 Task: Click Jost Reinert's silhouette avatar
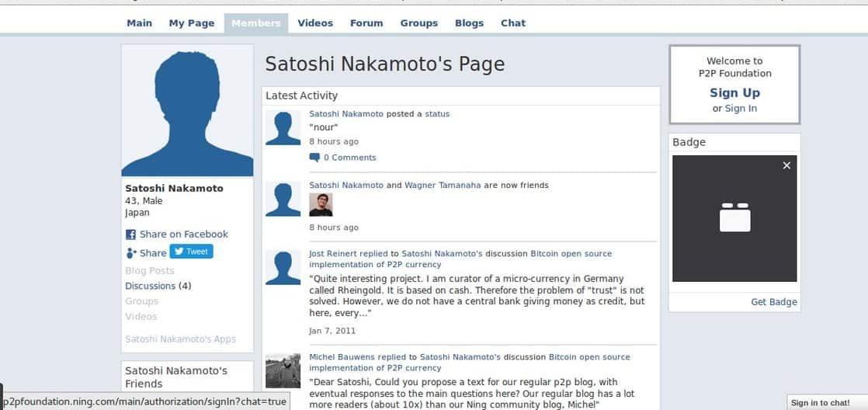[283, 268]
